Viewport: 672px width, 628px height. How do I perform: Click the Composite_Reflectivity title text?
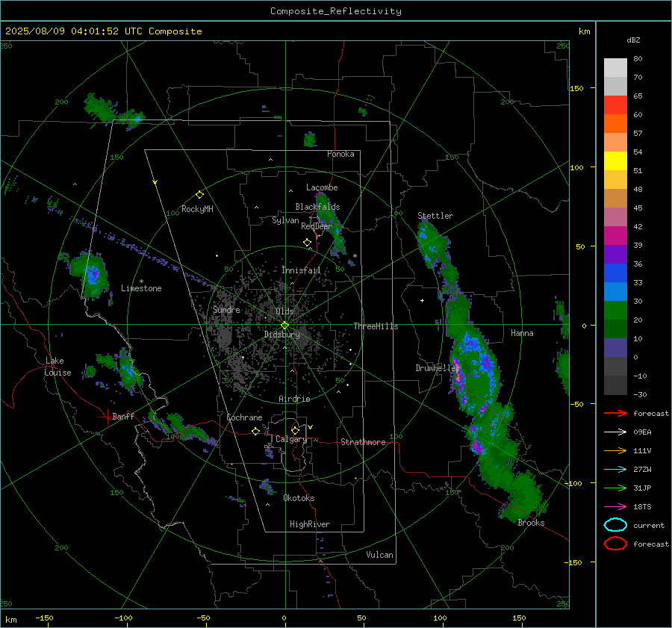coord(335,11)
